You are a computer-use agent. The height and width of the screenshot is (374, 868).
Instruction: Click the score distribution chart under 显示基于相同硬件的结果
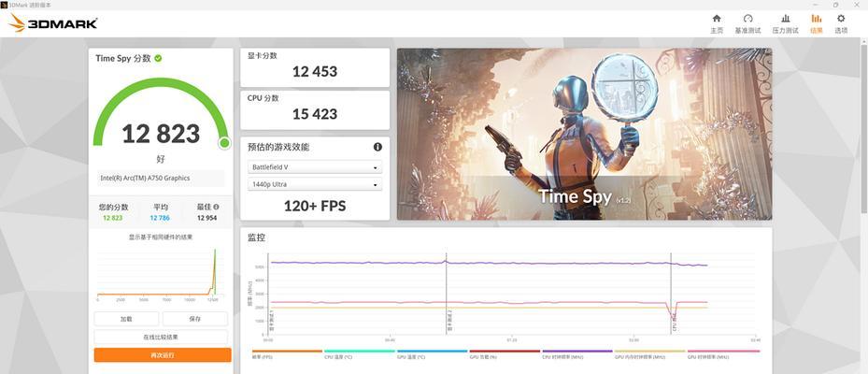pos(161,274)
